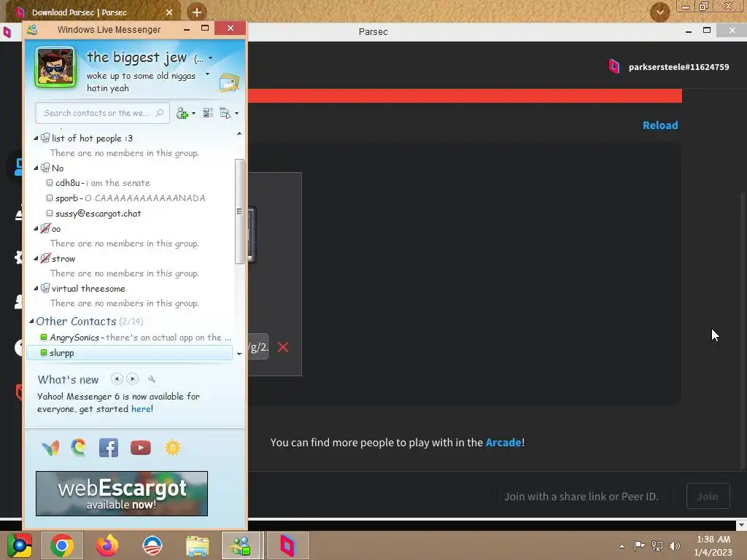Collapse the 'oo' group

pos(36,228)
